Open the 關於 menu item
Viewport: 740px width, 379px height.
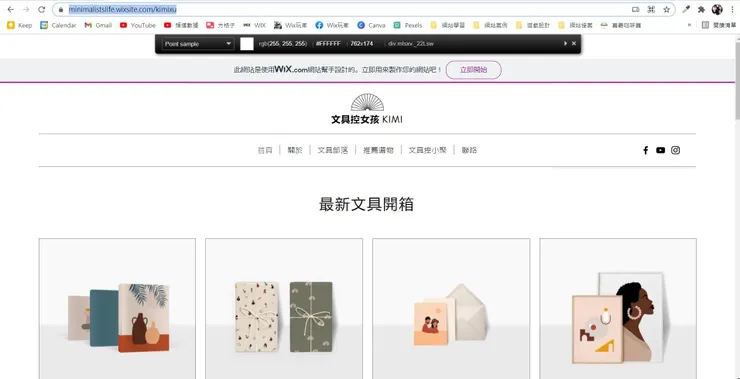point(295,150)
